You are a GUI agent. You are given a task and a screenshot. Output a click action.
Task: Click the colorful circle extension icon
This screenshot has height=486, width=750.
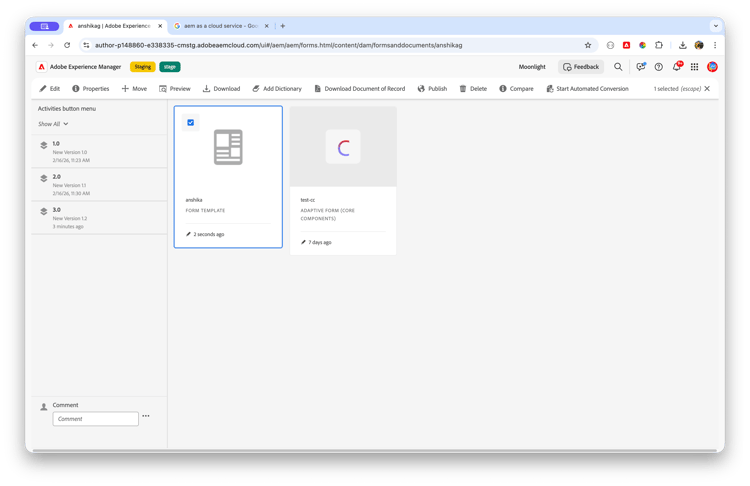(x=642, y=45)
